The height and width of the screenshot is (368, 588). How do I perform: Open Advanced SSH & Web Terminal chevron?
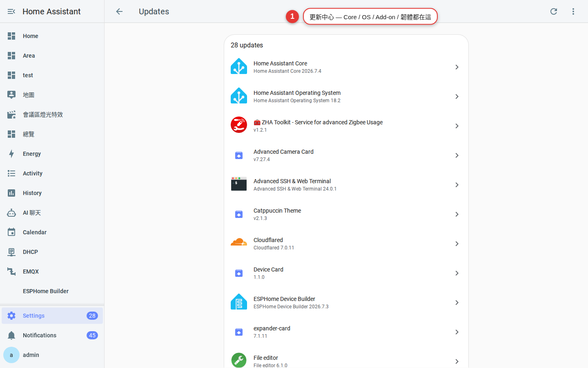457,185
